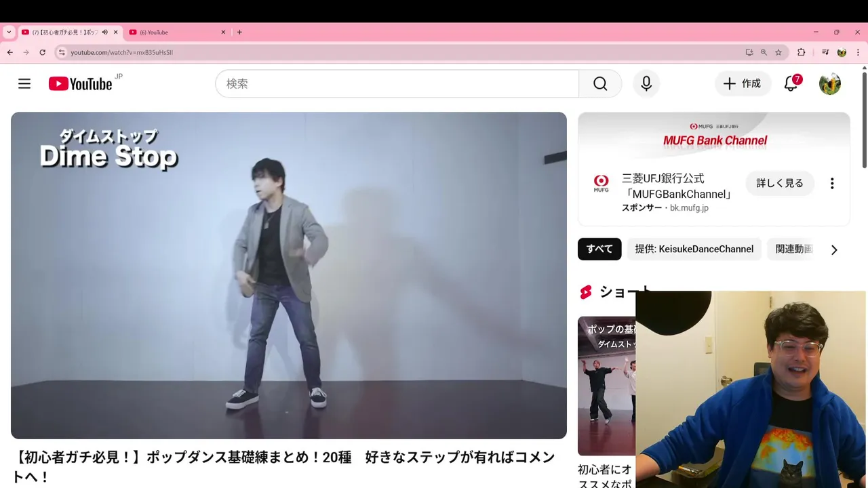Viewport: 868px width, 488px height.
Task: Bookmark this page with star icon
Action: (x=778, y=52)
